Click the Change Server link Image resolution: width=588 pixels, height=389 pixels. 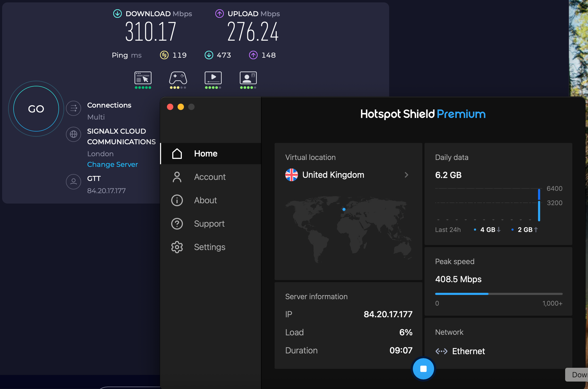[x=112, y=164]
